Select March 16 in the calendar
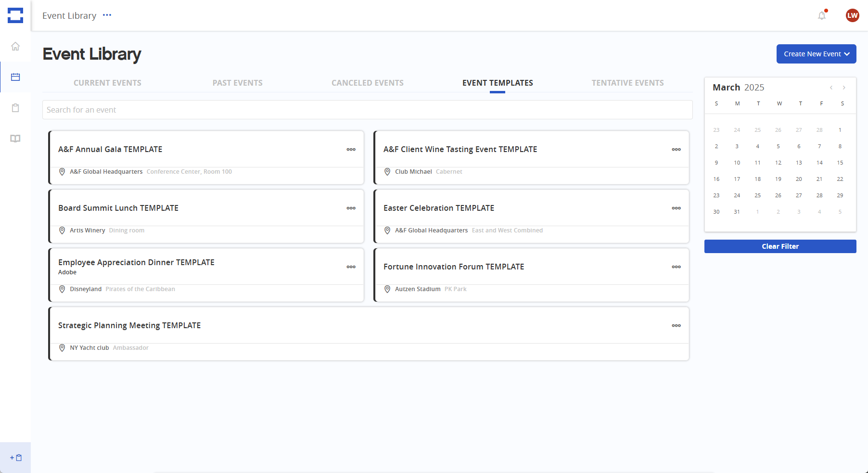The width and height of the screenshot is (868, 473). coord(716,179)
